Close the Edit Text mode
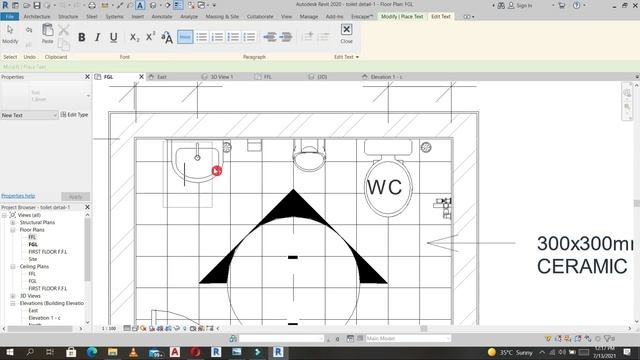Image resolution: width=640 pixels, height=360 pixels. (346, 33)
